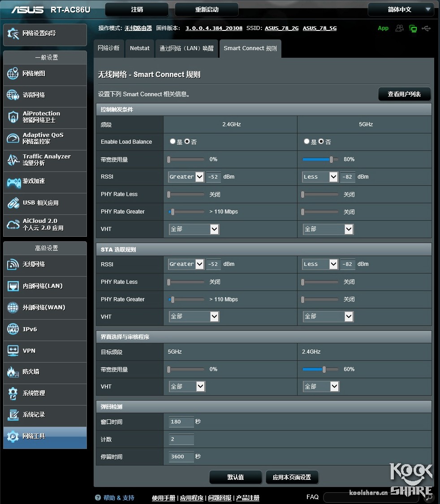Click the 游戏加速 gamepad icon

coord(13,182)
